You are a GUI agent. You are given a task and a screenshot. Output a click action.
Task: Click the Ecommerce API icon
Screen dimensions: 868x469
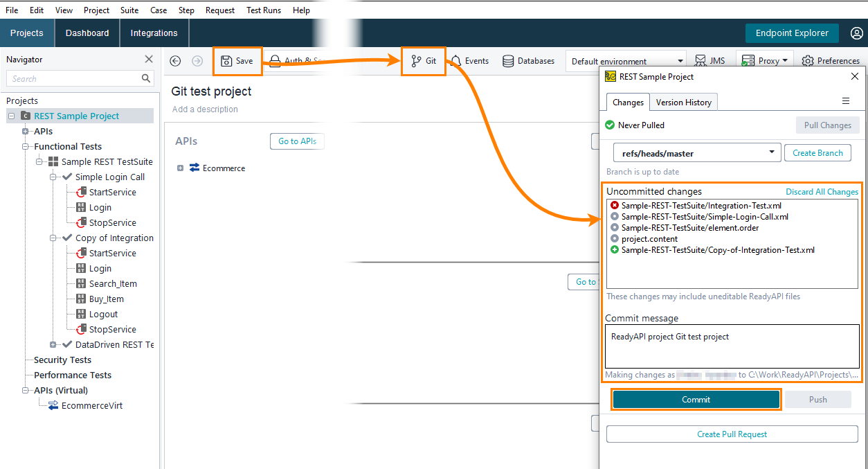(194, 168)
